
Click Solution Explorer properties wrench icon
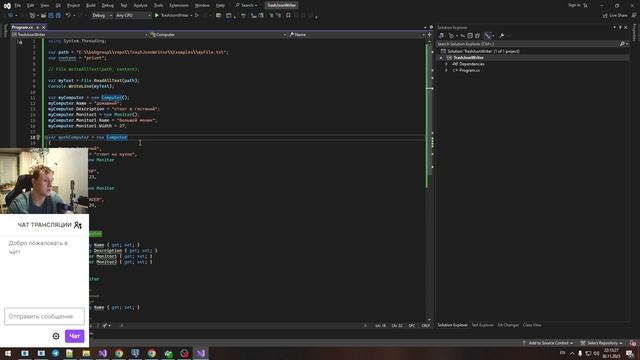pyautogui.click(x=502, y=36)
